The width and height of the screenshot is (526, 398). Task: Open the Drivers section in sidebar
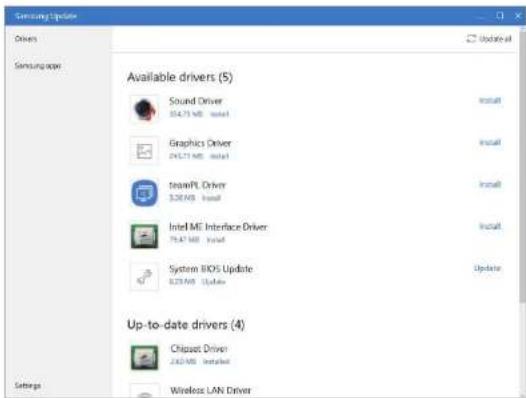[x=26, y=39]
